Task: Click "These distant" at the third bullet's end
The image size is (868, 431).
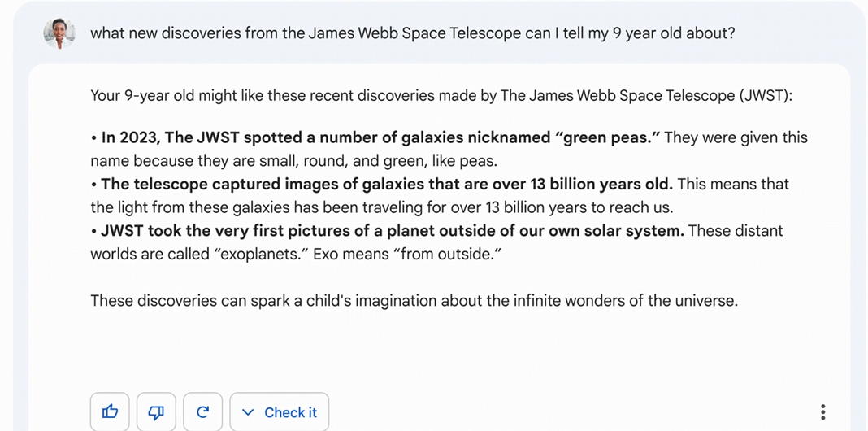Action: point(735,230)
